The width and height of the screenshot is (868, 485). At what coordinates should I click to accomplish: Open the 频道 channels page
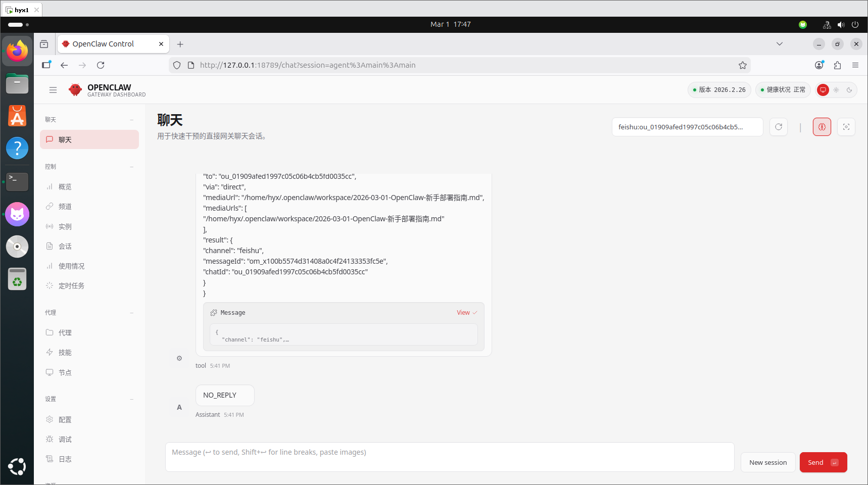(89, 207)
